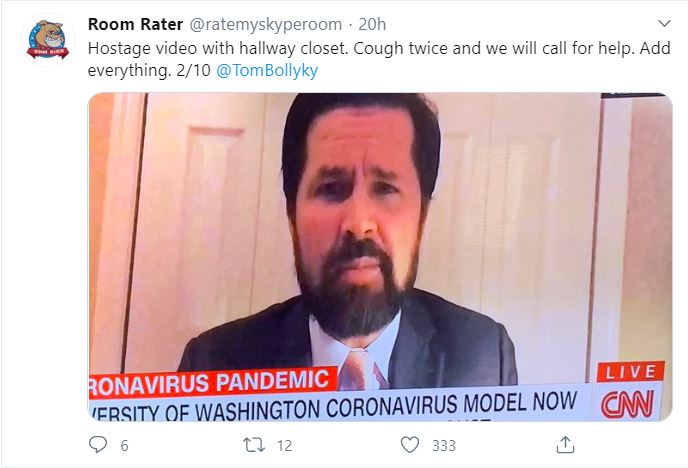This screenshot has height=468, width=688.
Task: Click the reply speech bubble icon
Action: 98,444
